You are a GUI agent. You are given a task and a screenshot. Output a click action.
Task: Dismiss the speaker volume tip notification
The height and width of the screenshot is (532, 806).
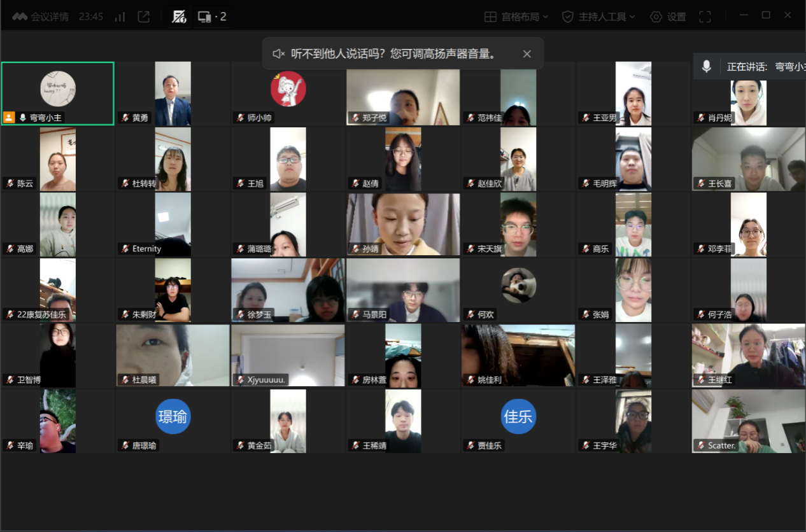coord(527,54)
